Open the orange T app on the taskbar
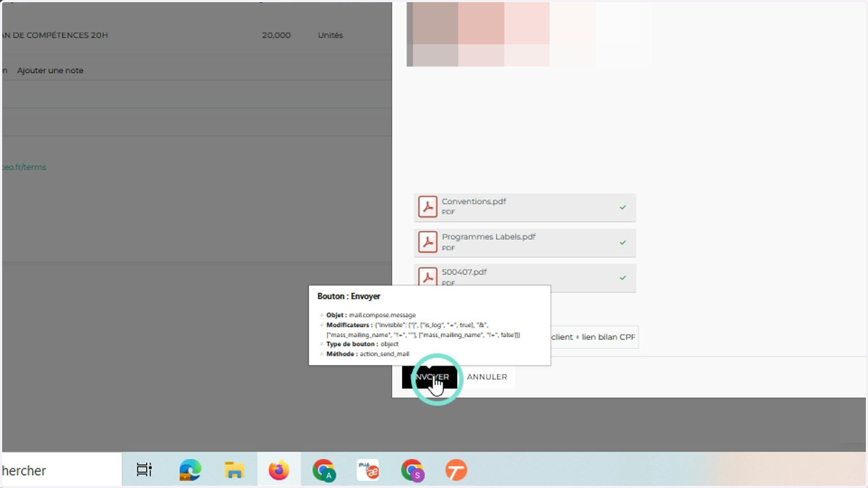The height and width of the screenshot is (488, 868). tap(456, 470)
